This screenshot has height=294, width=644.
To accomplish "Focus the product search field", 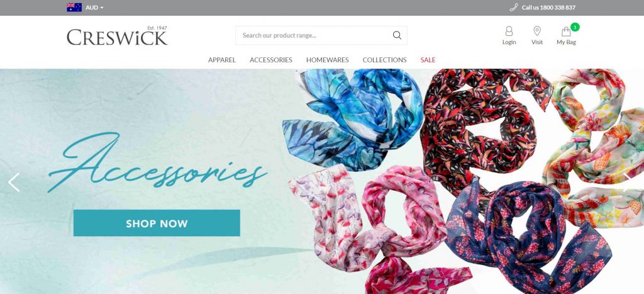I will point(314,35).
